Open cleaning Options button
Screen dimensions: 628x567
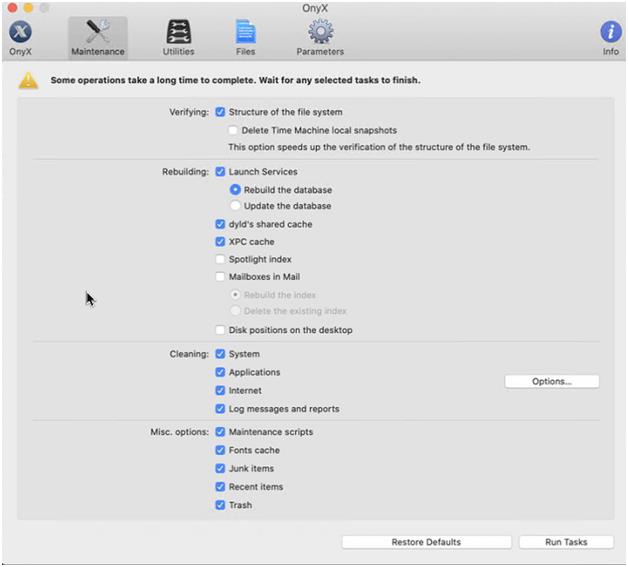point(552,381)
